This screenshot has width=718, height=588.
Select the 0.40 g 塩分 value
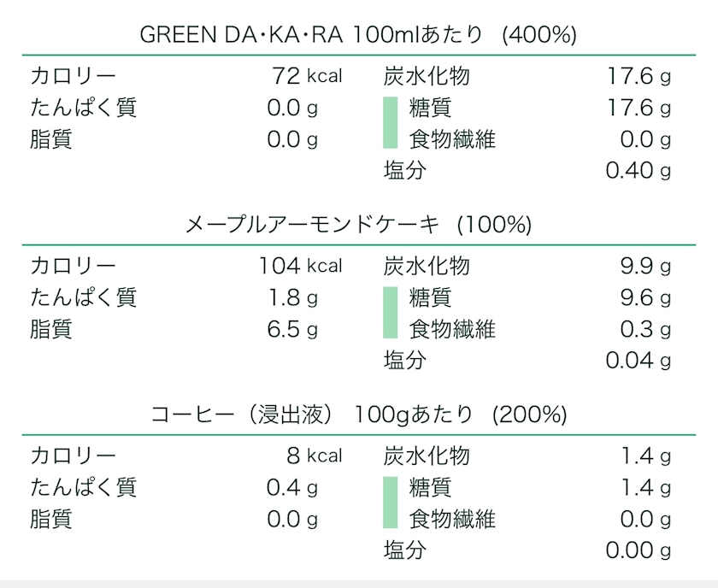638,170
